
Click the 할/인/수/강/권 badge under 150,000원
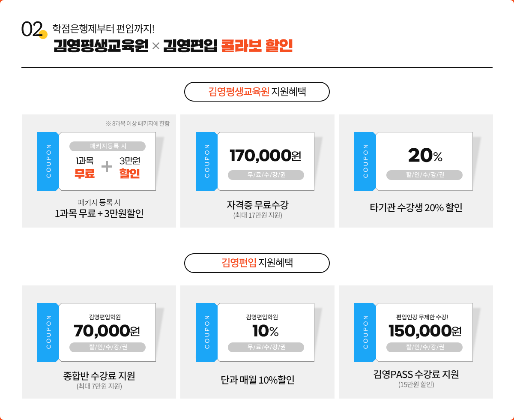pyautogui.click(x=424, y=347)
